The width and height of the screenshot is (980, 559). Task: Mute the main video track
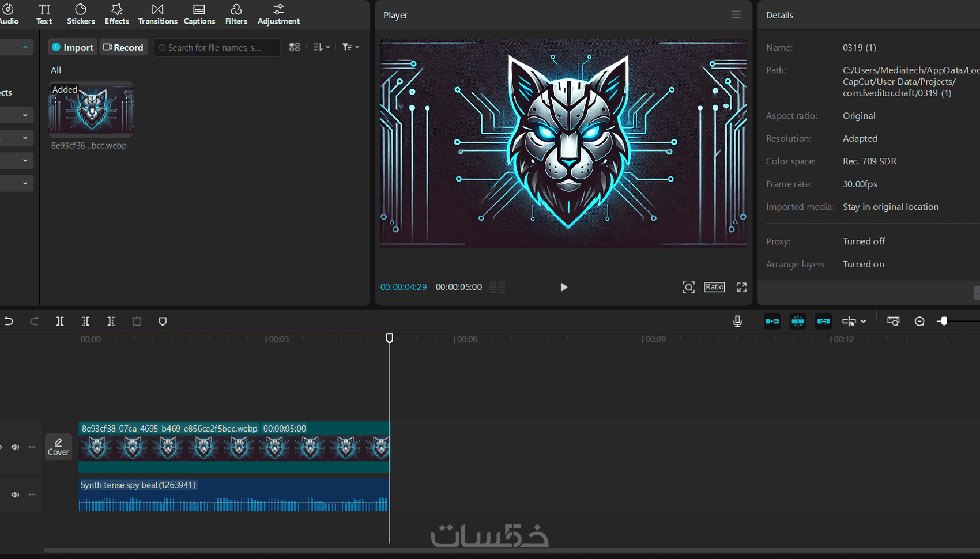pyautogui.click(x=16, y=447)
